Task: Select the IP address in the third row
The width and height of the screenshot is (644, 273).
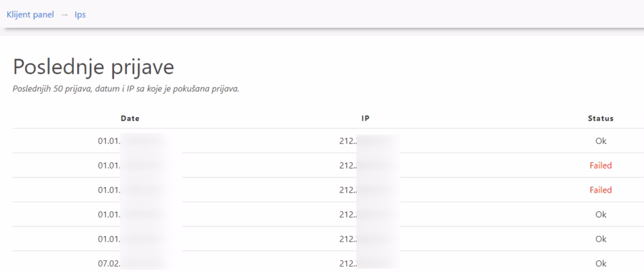Action: (365, 190)
